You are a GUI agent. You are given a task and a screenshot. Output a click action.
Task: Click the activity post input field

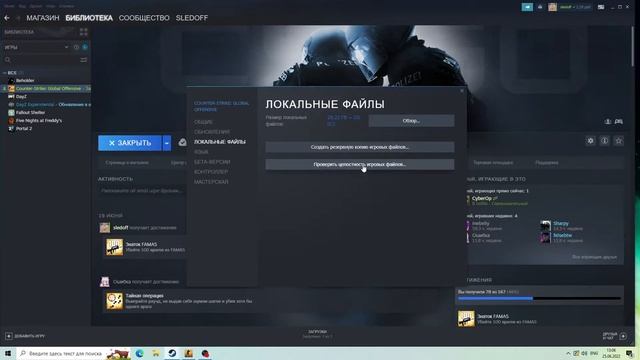click(x=142, y=191)
